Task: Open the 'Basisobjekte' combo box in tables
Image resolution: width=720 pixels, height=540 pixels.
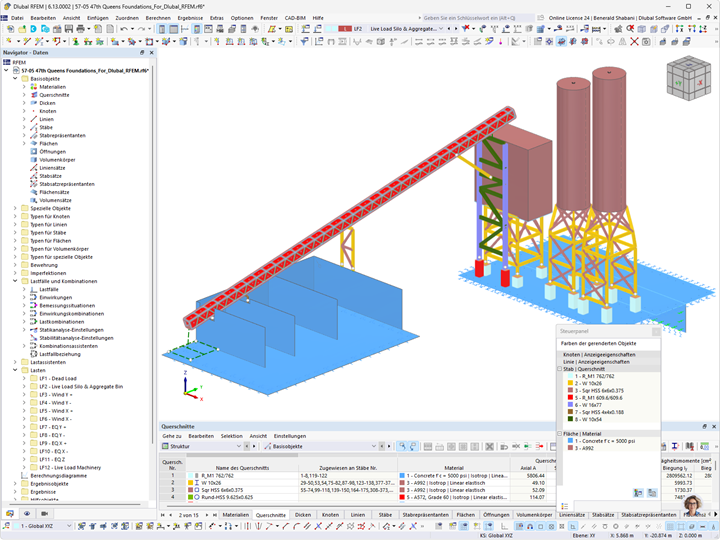Action: [320, 446]
